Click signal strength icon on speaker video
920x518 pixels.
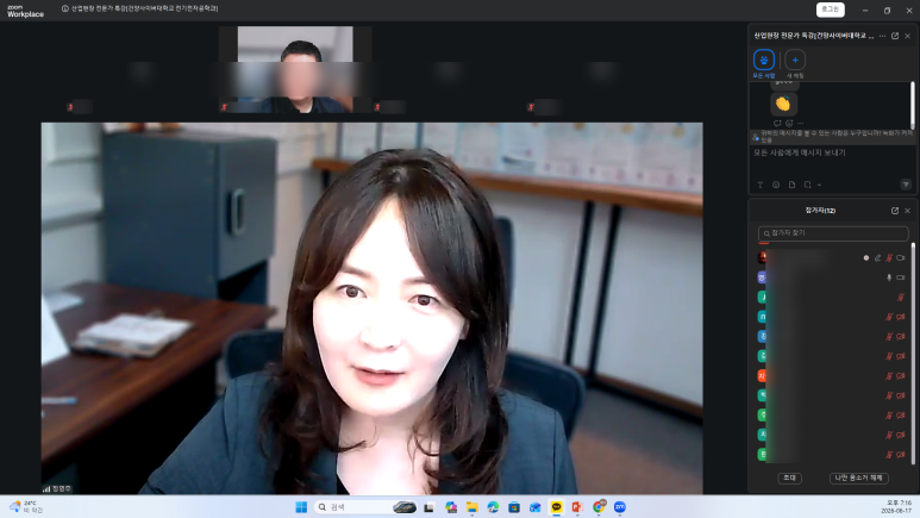[46, 489]
